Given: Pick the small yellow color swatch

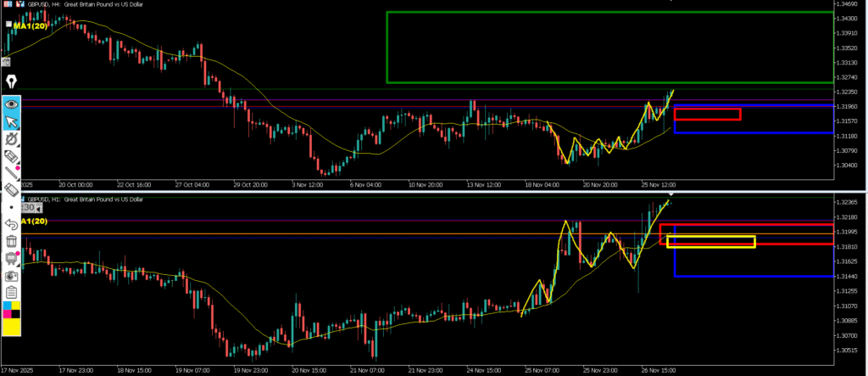Looking at the screenshot, I should [x=16, y=306].
